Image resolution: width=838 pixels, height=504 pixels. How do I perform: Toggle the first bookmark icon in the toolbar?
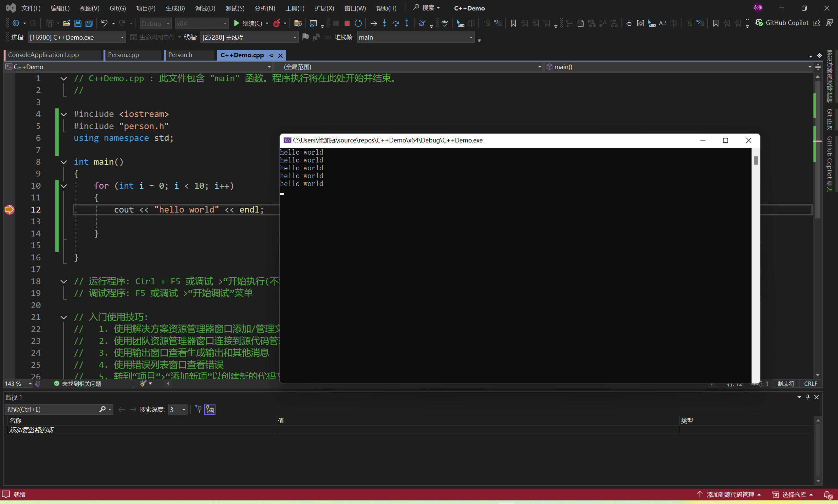point(513,23)
